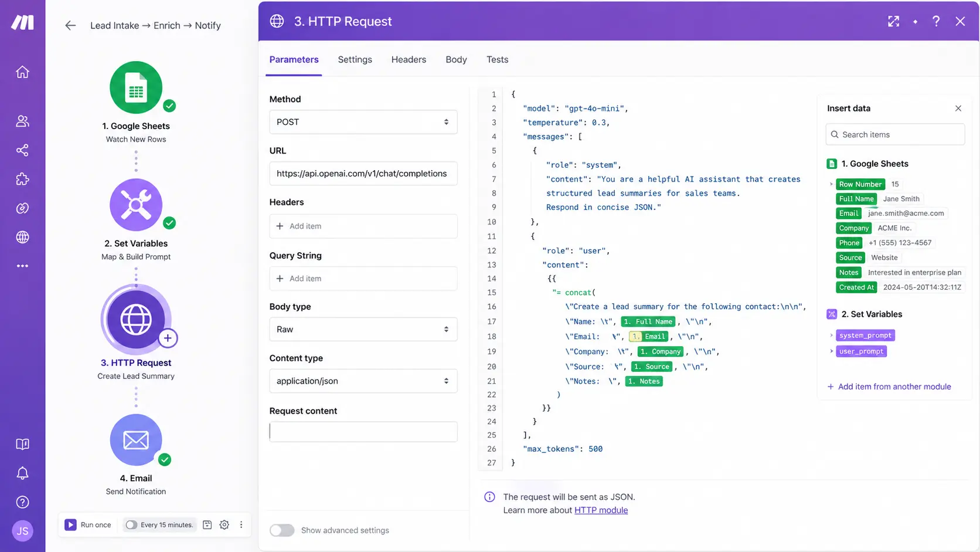Viewport: 980px width, 552px height.
Task: Expand the HTTP Request panel to full screen
Action: tap(893, 22)
